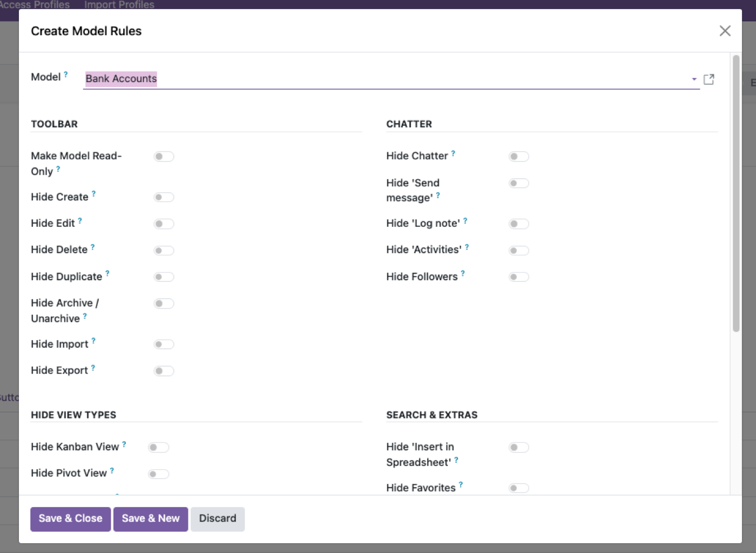Image resolution: width=756 pixels, height=553 pixels.
Task: Open external link icon beside Model field
Action: click(708, 79)
